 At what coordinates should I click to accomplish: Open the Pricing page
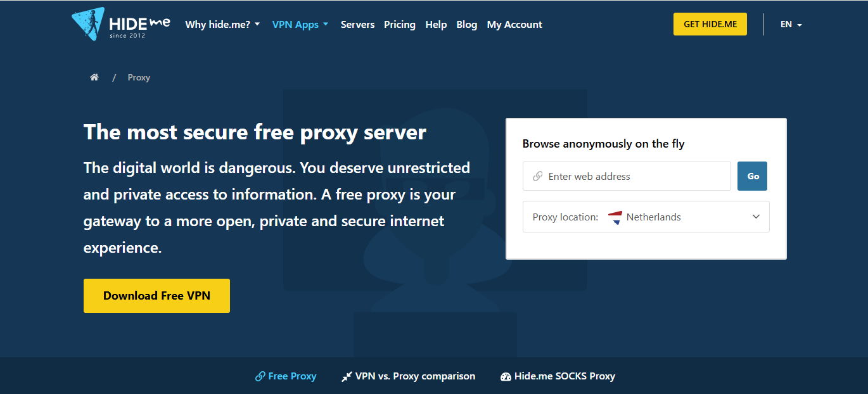click(x=400, y=25)
